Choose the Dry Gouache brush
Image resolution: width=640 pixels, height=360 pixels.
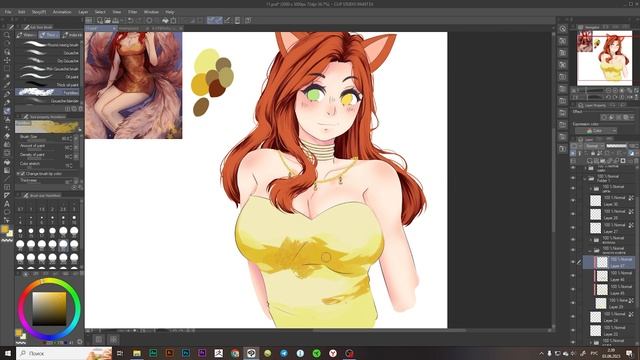48,61
